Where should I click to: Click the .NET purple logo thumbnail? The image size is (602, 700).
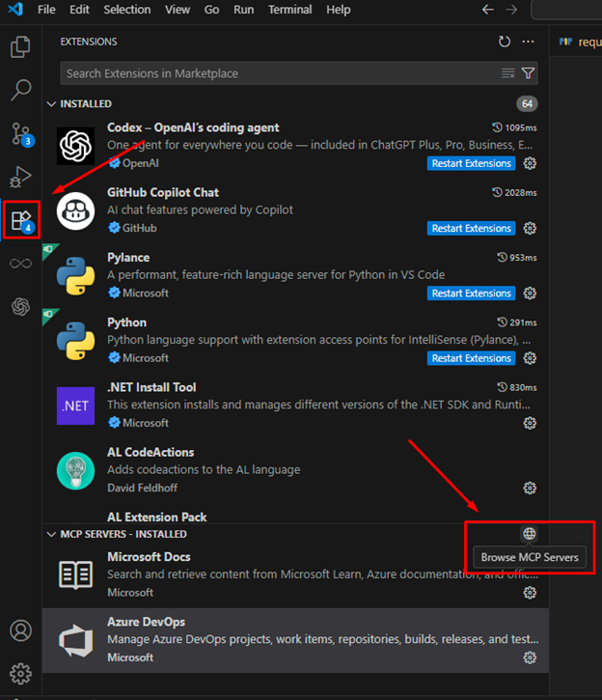(x=76, y=406)
